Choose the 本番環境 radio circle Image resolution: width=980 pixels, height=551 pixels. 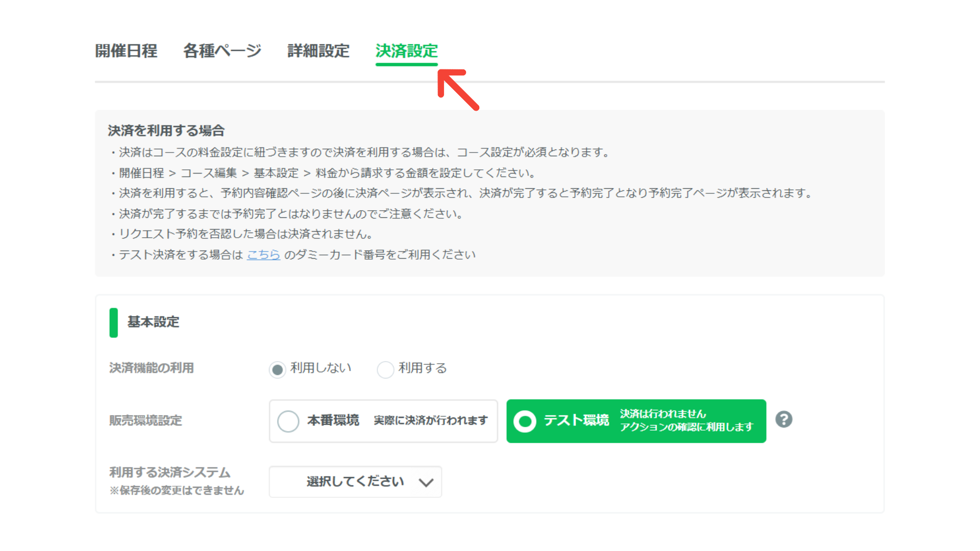(x=288, y=421)
